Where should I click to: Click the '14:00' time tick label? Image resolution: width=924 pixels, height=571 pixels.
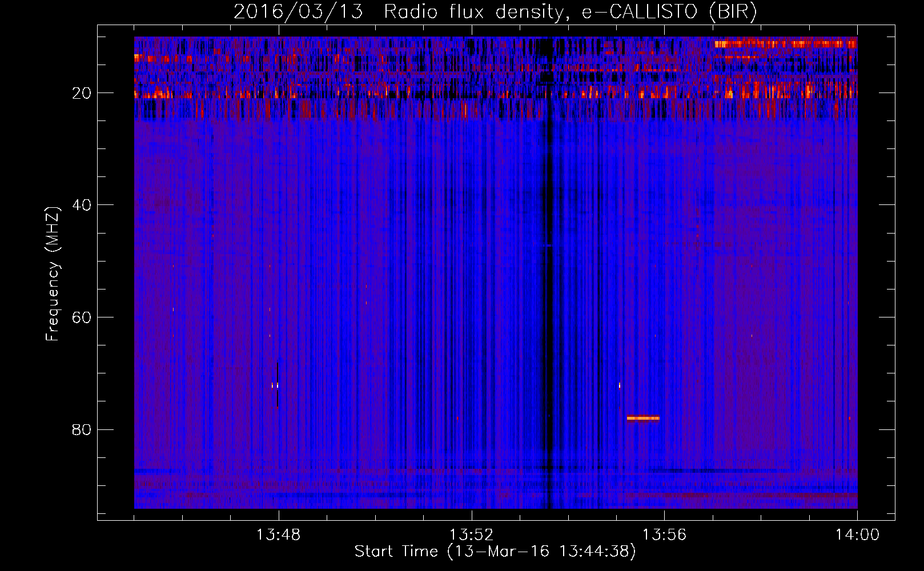857,535
